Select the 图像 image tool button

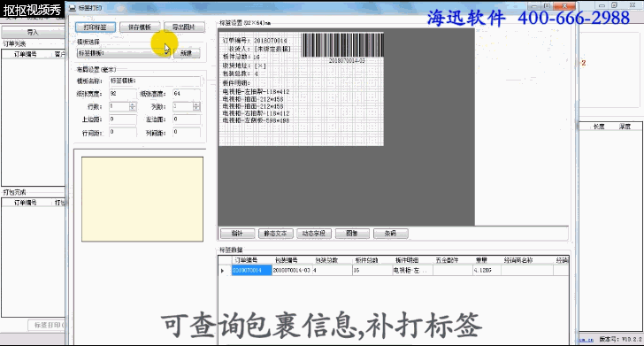[352, 234]
